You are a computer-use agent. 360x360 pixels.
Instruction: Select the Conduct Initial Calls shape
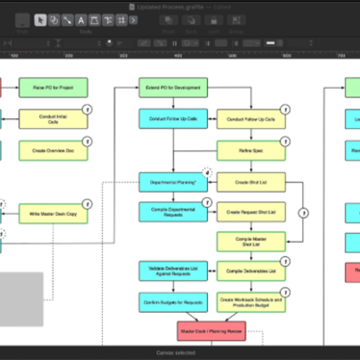(x=53, y=119)
